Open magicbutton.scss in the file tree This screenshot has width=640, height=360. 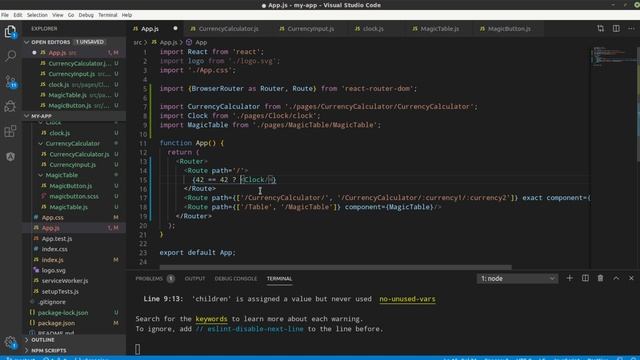74,196
